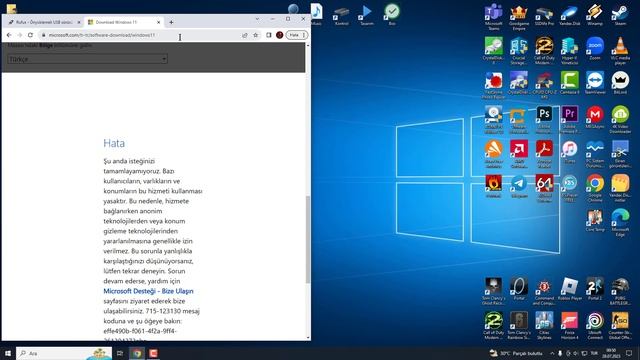The image size is (640, 360).
Task: Focus the Chrome address bar URL
Action: (102, 35)
